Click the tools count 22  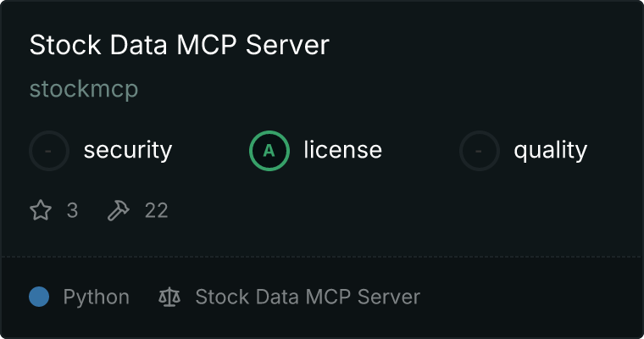156,210
